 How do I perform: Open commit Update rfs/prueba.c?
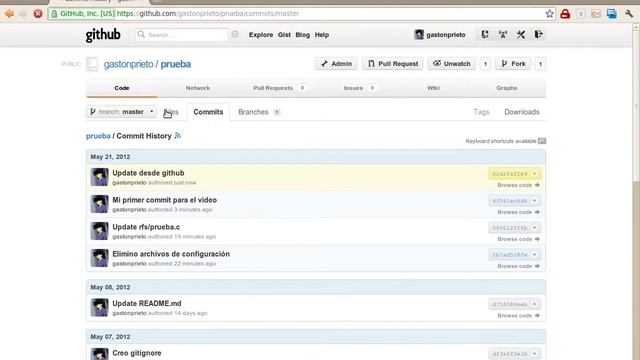pos(146,227)
